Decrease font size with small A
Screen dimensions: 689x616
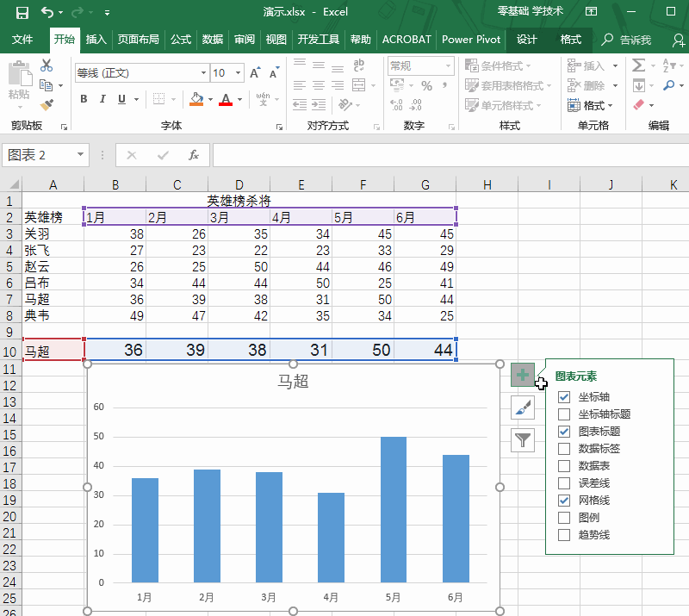click(274, 72)
